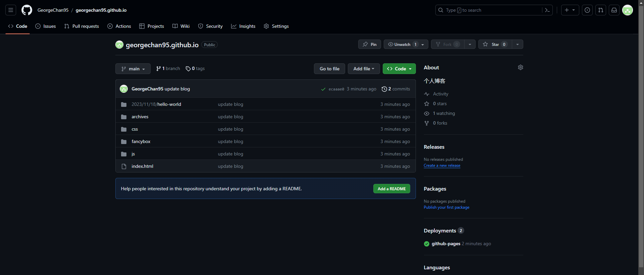The image size is (644, 275).
Task: Switch to the Insights tab
Action: 243,26
